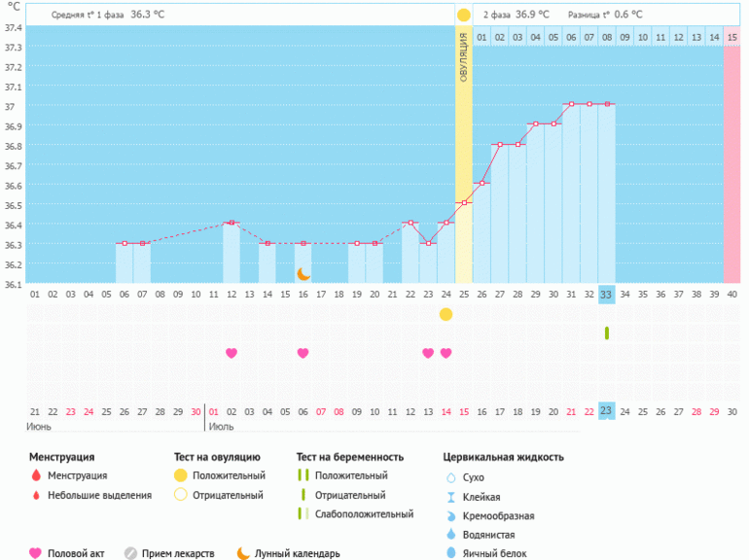Select the highlighted cycle day 33 cell
This screenshot has width=749, height=560.
coord(606,294)
